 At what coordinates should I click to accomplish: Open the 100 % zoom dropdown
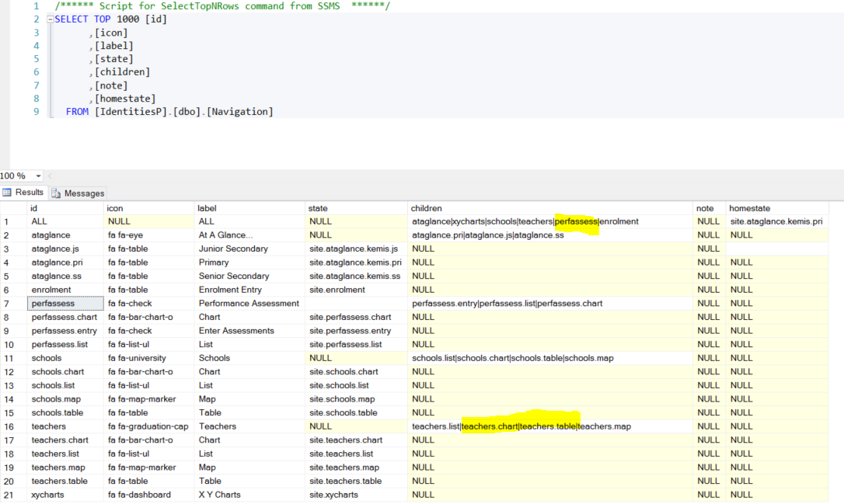tap(39, 176)
